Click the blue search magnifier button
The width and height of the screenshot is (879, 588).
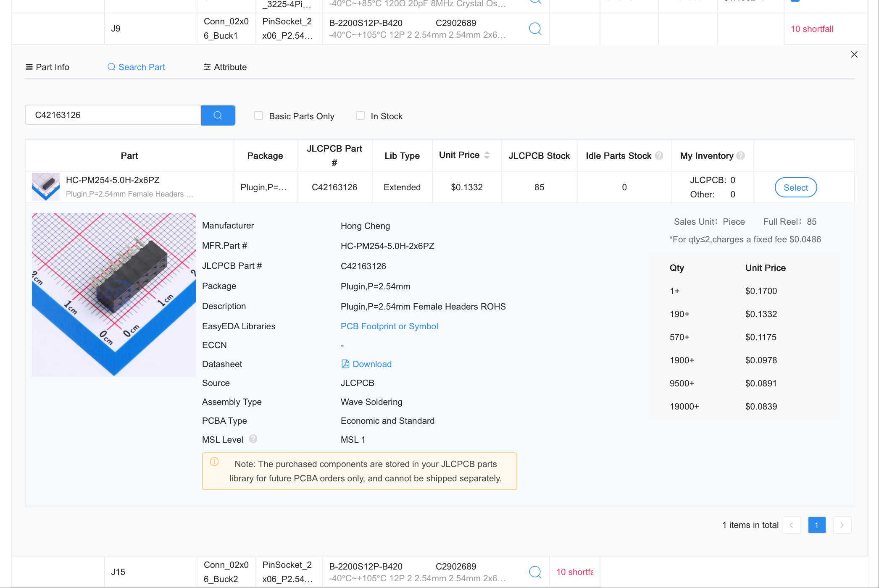pos(218,115)
